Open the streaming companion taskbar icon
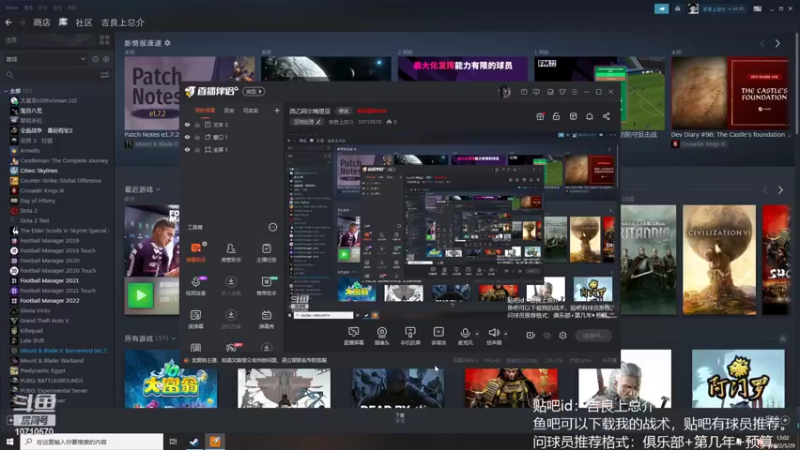This screenshot has height=450, width=800. 215,441
